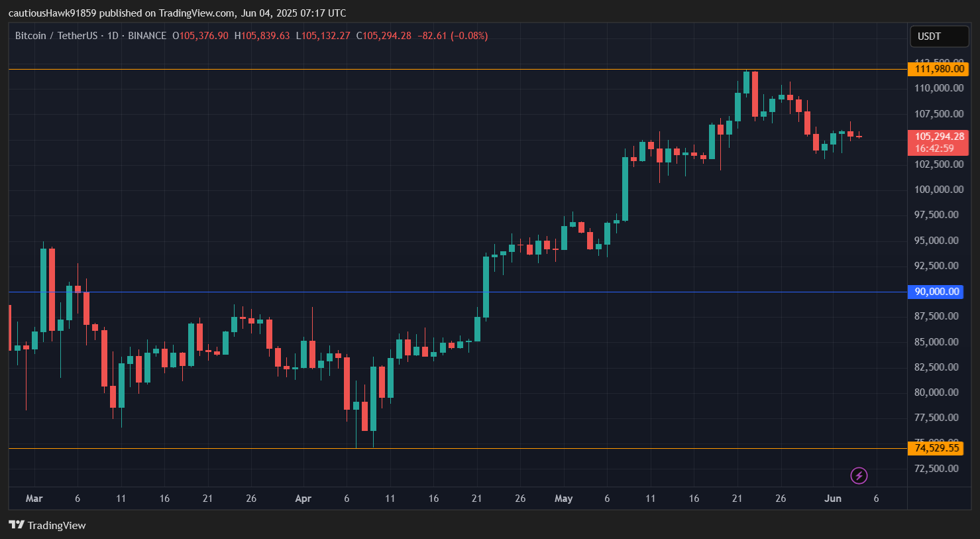Click the 1D timeframe in the legend
Screen dimensions: 980x539
click(x=112, y=35)
